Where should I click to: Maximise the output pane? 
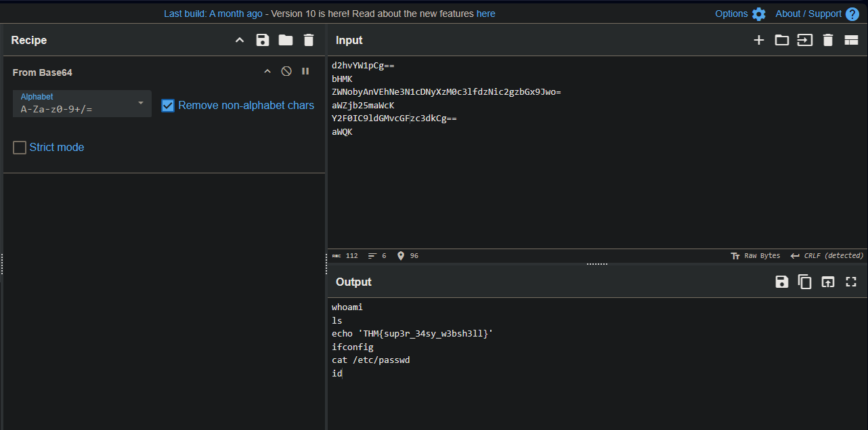point(851,282)
